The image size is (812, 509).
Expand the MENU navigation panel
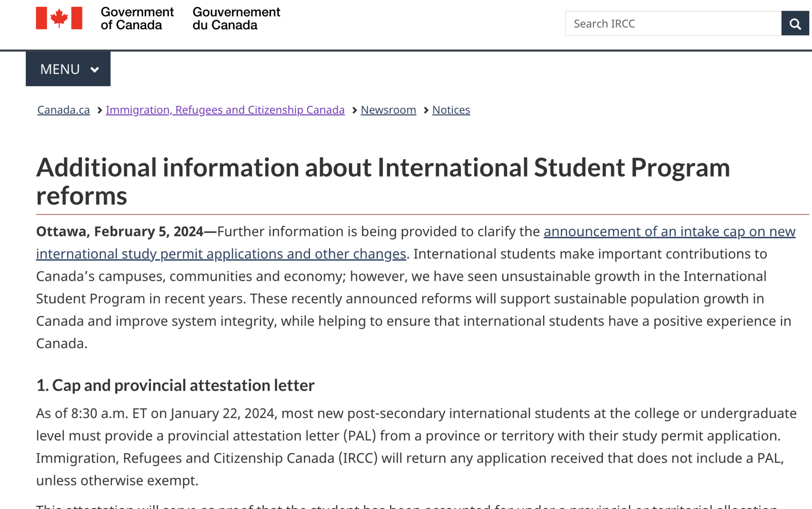[67, 69]
